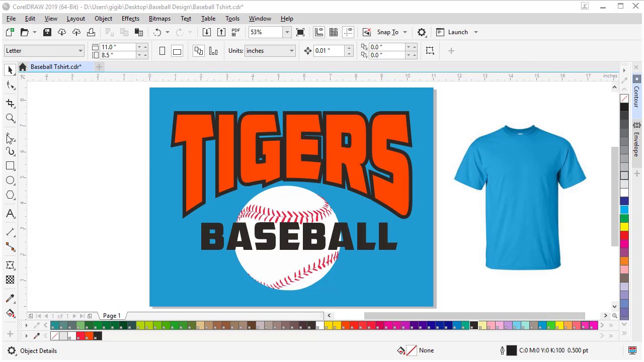Start a new document tab plus
Viewport: 644px width, 362px height.
99,67
